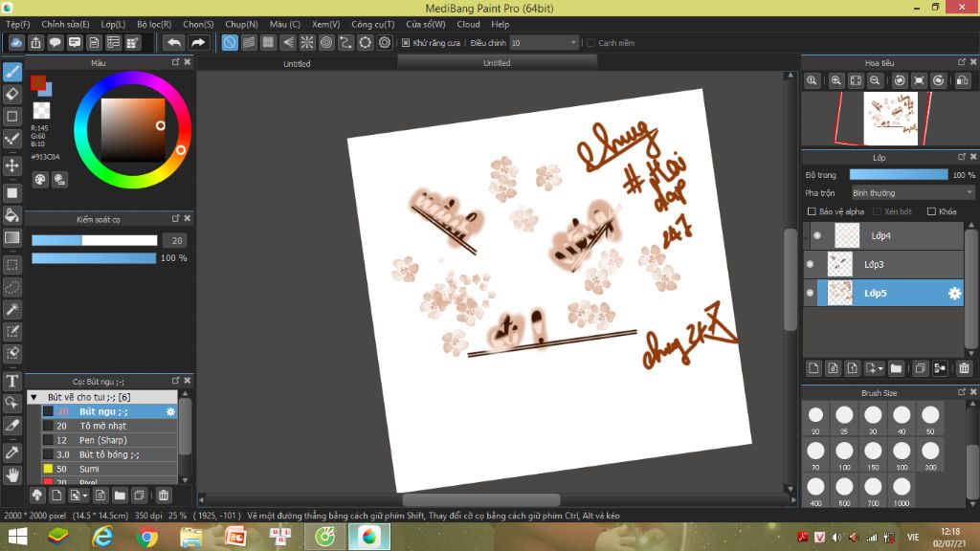Screen dimensions: 980x551
Task: Select the Magic Wand tool
Action: pyautogui.click(x=12, y=309)
